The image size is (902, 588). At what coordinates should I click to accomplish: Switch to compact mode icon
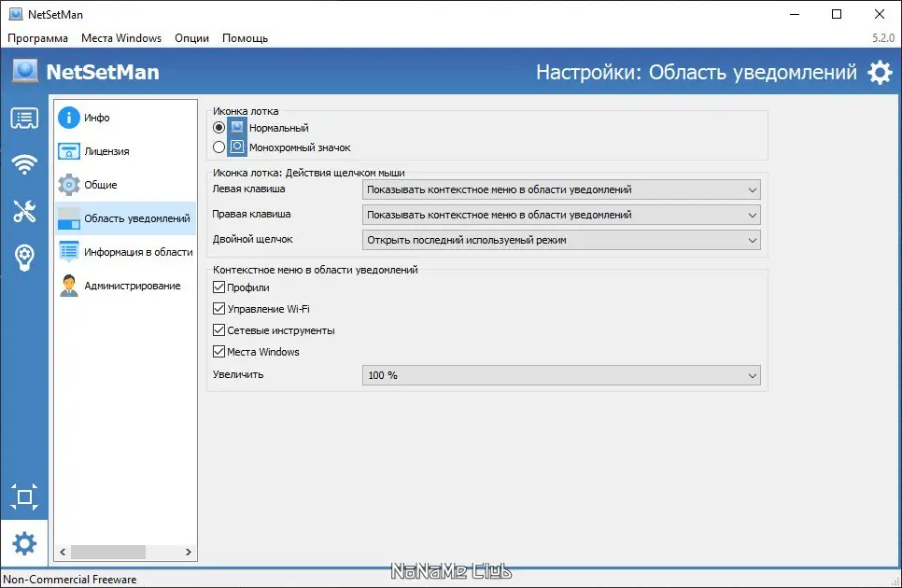pyautogui.click(x=24, y=497)
